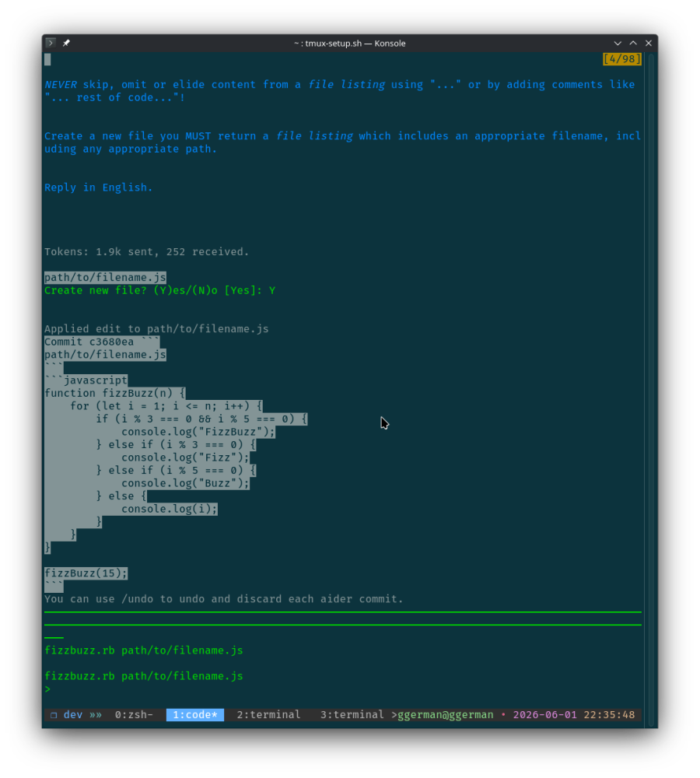
Task: Click the 'for (let i = 1; i <= n; i++)' line
Action: tap(166, 406)
